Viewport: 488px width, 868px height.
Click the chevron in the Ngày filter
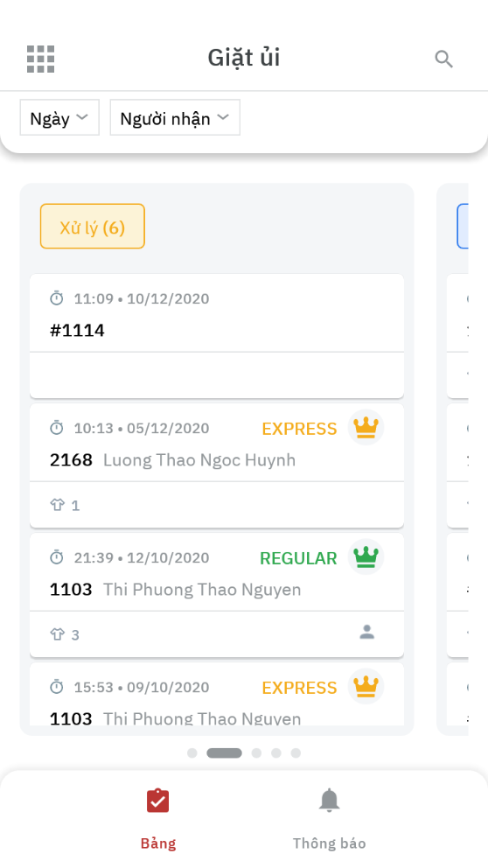coord(82,116)
